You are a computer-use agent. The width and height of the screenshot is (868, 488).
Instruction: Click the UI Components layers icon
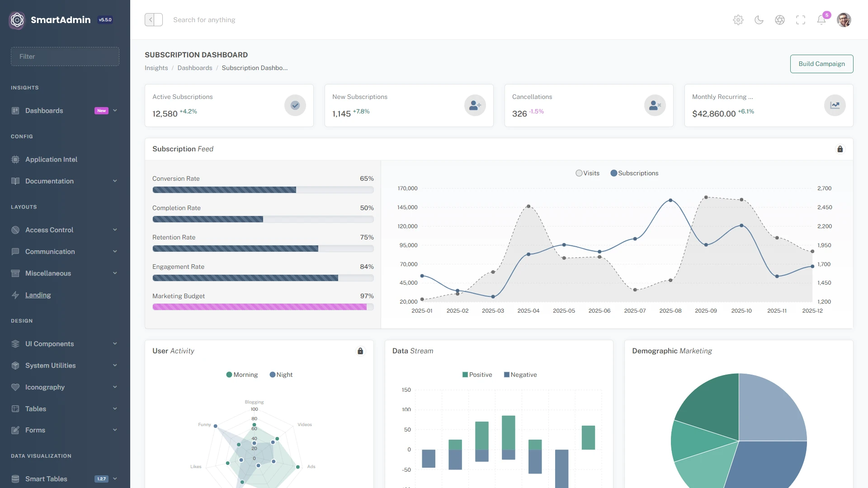(x=15, y=344)
